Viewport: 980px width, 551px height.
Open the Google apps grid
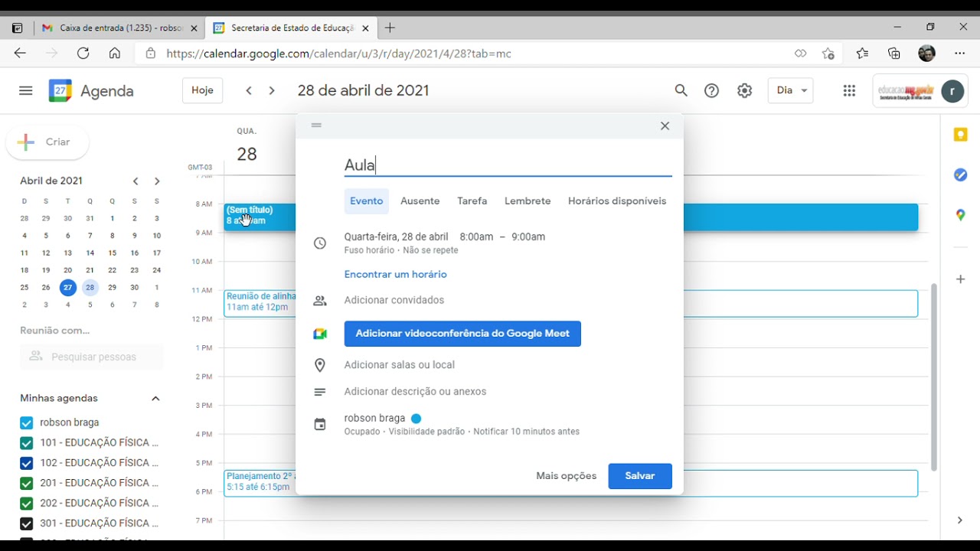[x=849, y=90]
